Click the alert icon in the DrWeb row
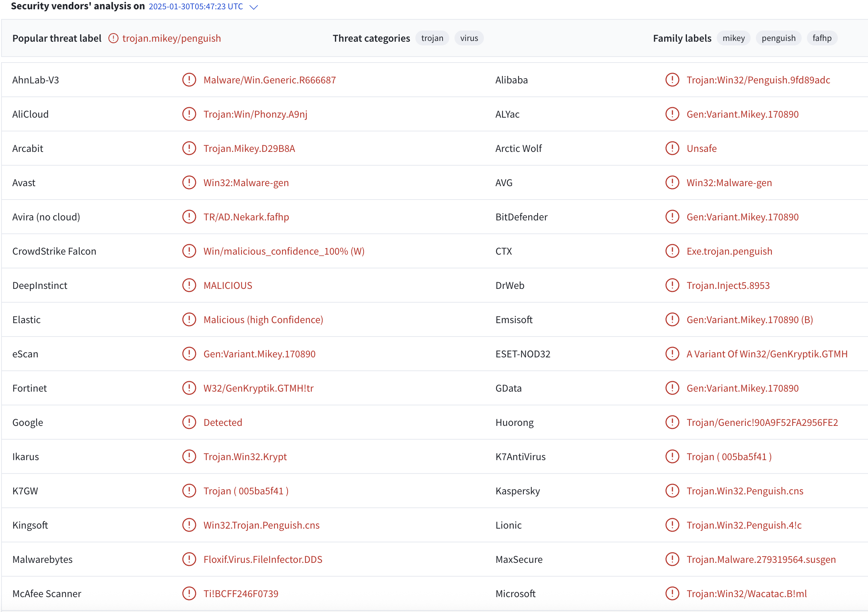This screenshot has width=868, height=612. pyautogui.click(x=672, y=285)
